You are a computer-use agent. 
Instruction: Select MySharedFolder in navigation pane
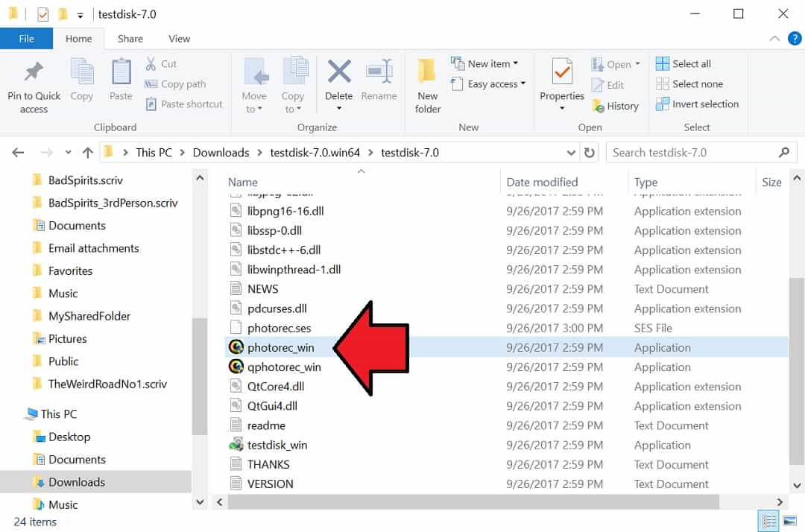pyautogui.click(x=89, y=316)
